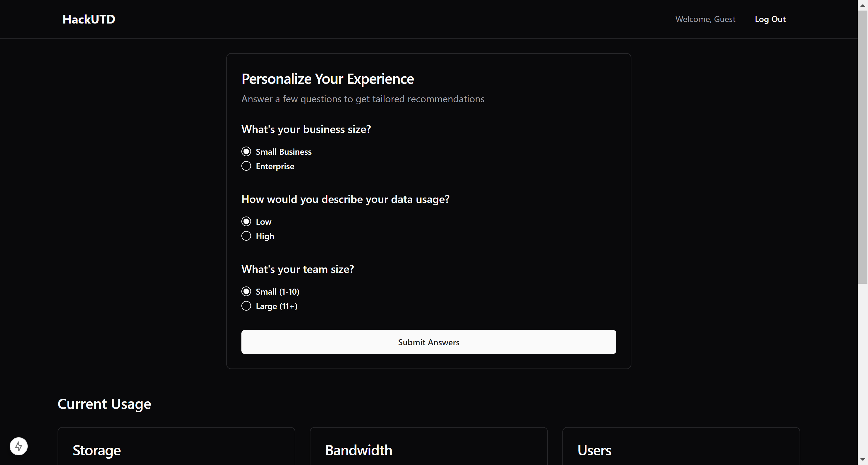This screenshot has height=465, width=868.
Task: Pick the Small (1-10) team size
Action: pyautogui.click(x=246, y=291)
